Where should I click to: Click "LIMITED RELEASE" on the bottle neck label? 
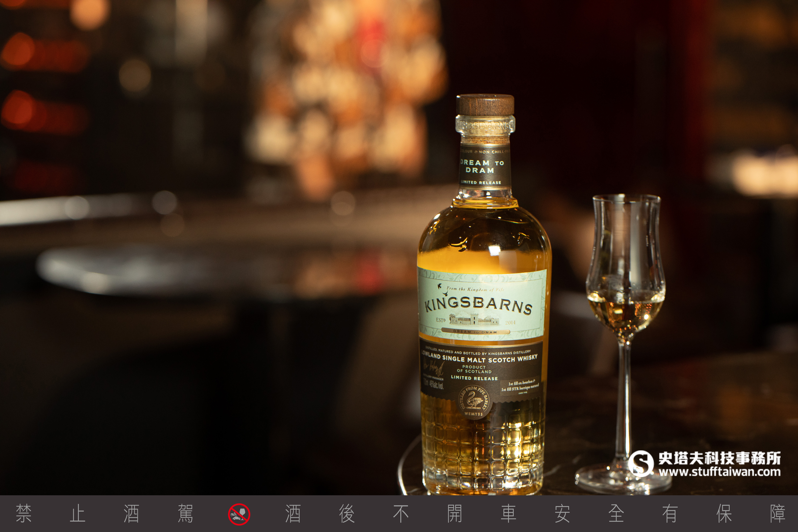click(481, 182)
